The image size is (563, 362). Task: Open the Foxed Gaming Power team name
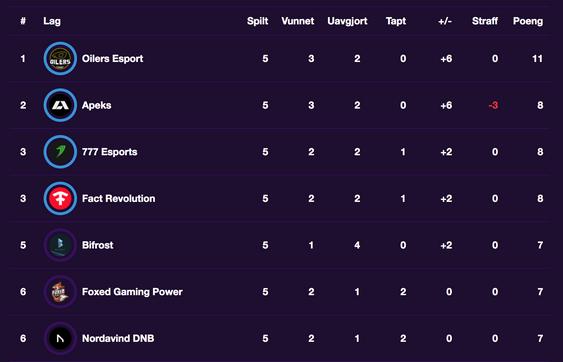132,292
